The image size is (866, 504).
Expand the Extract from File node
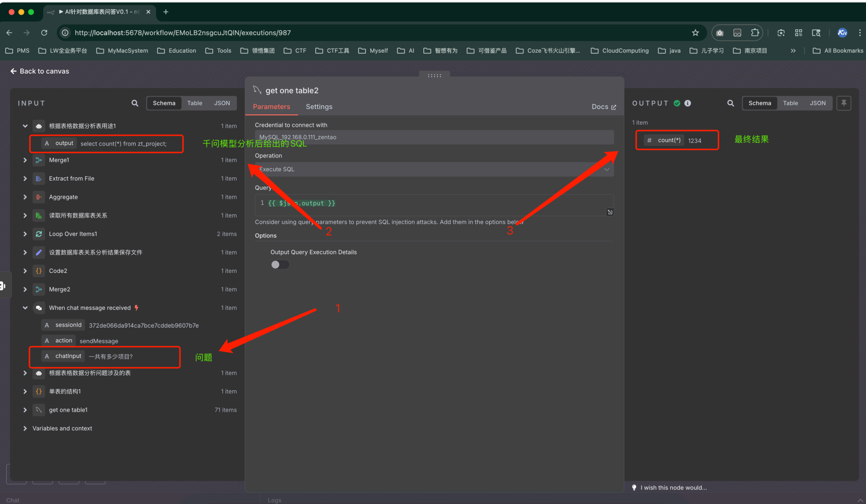pyautogui.click(x=25, y=178)
